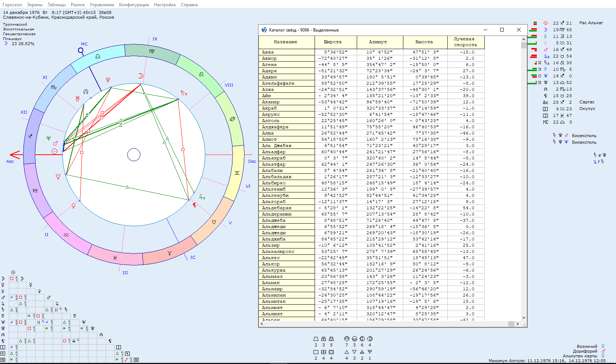The image size is (616, 364).
Task: Select the Альнитак row in star catalog
Action: pos(371,301)
